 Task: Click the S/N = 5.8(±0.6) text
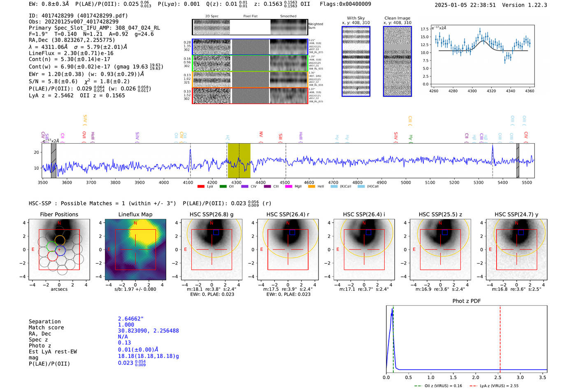click(53, 81)
